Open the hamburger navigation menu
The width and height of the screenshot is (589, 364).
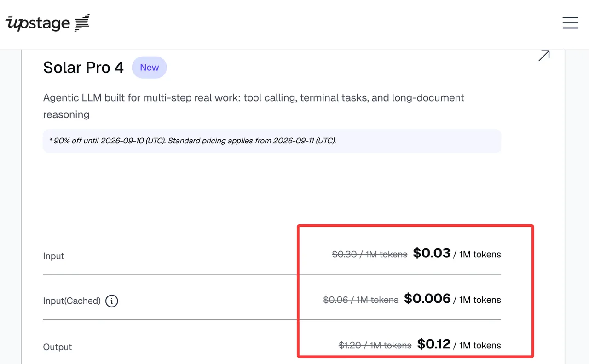[x=570, y=23]
